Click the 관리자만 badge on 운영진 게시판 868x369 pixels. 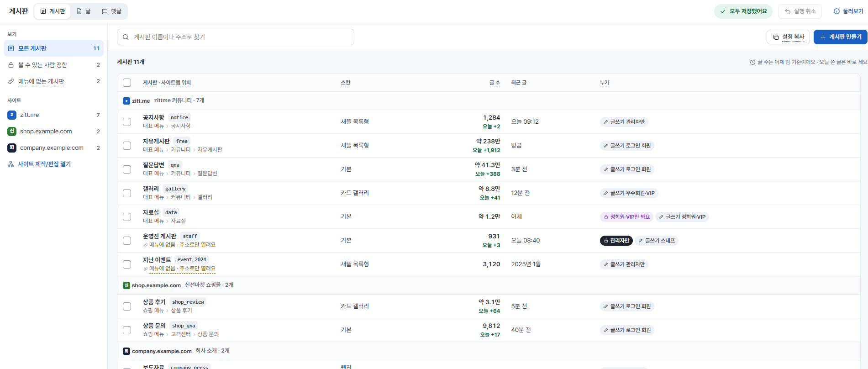[x=616, y=241]
